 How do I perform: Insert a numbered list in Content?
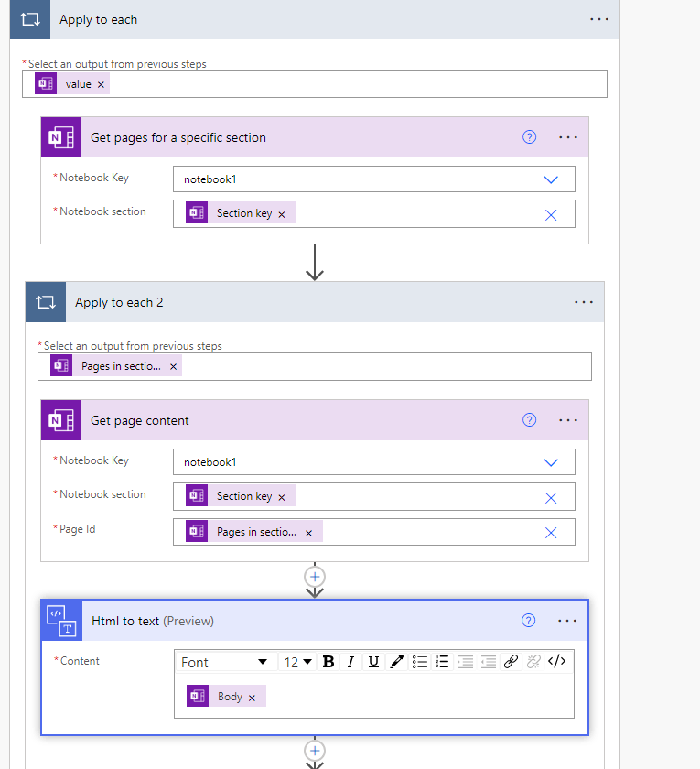(x=442, y=661)
